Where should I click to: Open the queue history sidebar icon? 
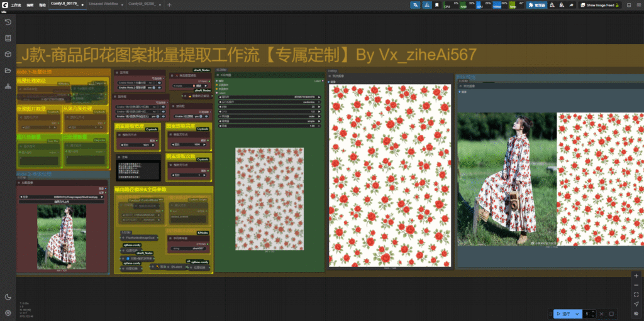coord(8,22)
